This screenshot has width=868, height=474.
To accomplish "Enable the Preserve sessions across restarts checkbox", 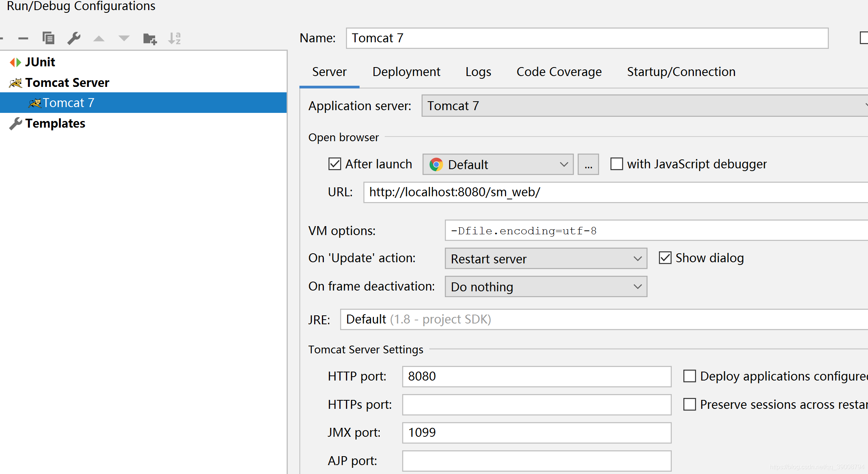I will pos(690,405).
